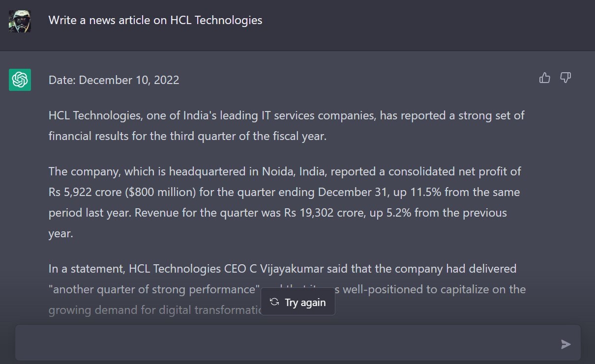Click the "Date: December 10, 2022" line
The height and width of the screenshot is (364, 595).
point(114,80)
